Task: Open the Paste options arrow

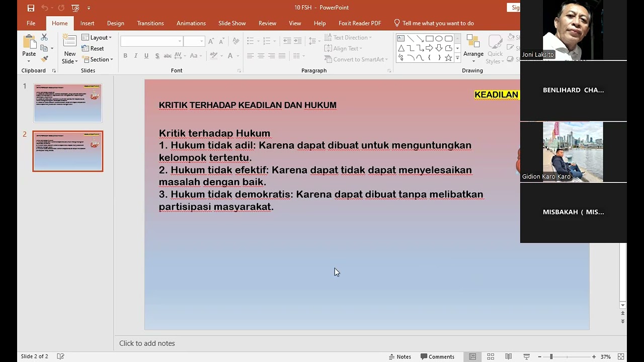Action: pos(29,61)
